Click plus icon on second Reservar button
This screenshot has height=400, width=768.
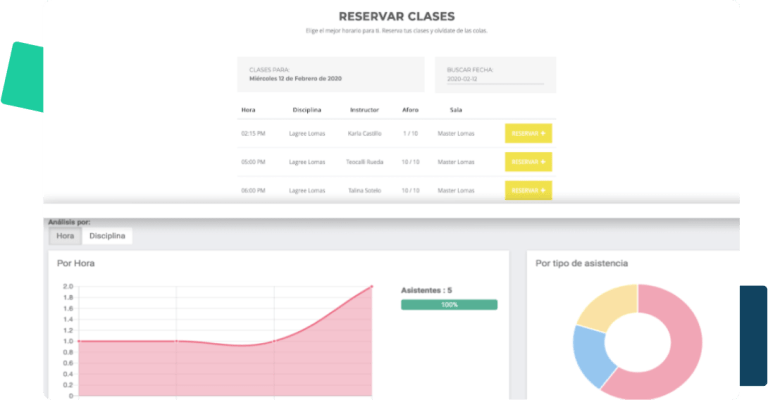[543, 162]
